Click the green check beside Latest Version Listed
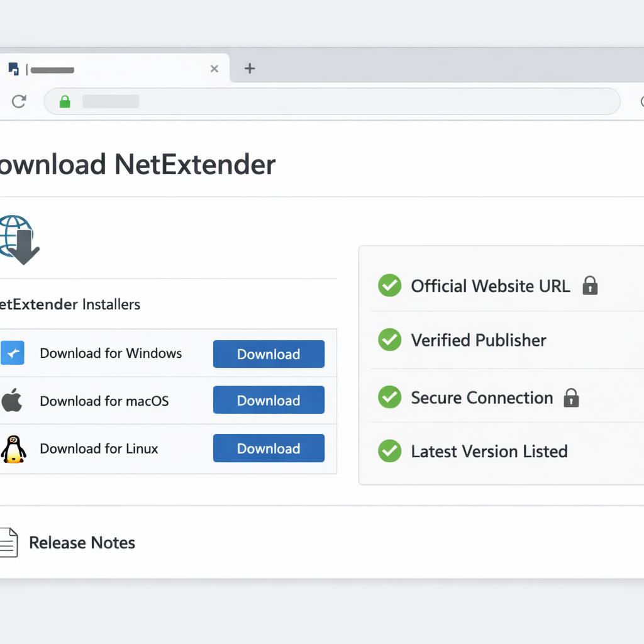Viewport: 644px width, 644px height. [x=390, y=451]
